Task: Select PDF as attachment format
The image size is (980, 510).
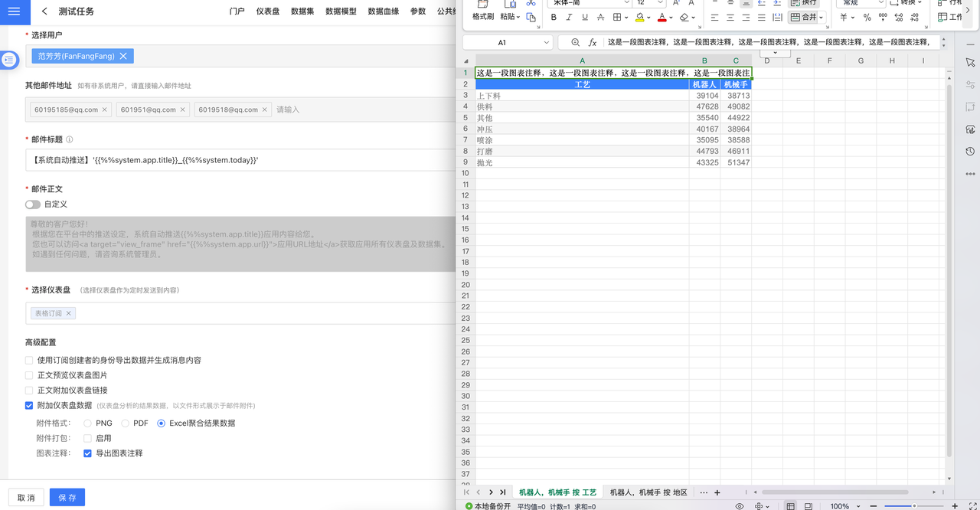Action: coord(126,423)
